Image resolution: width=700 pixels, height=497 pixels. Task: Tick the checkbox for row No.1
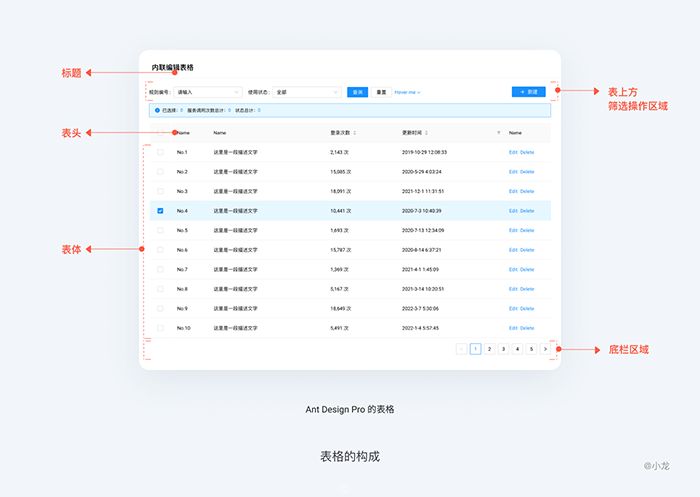[x=160, y=152]
